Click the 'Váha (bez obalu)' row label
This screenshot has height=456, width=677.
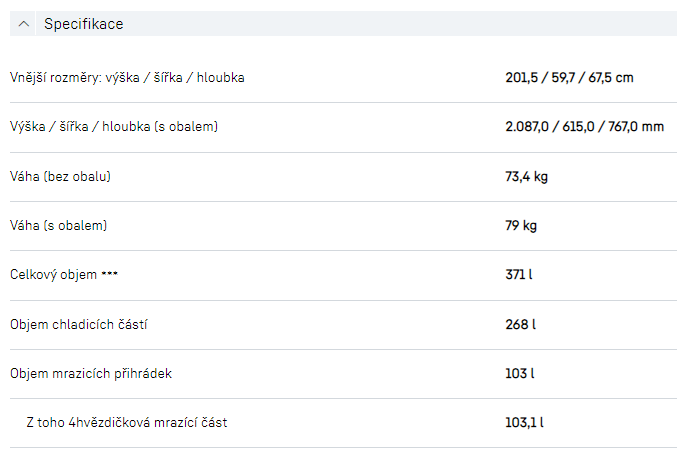click(x=60, y=177)
